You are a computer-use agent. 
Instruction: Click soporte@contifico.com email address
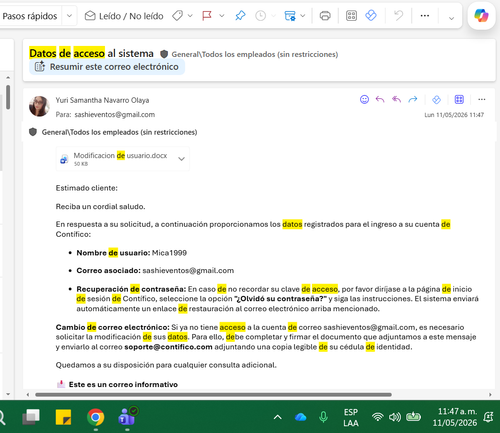(168, 347)
